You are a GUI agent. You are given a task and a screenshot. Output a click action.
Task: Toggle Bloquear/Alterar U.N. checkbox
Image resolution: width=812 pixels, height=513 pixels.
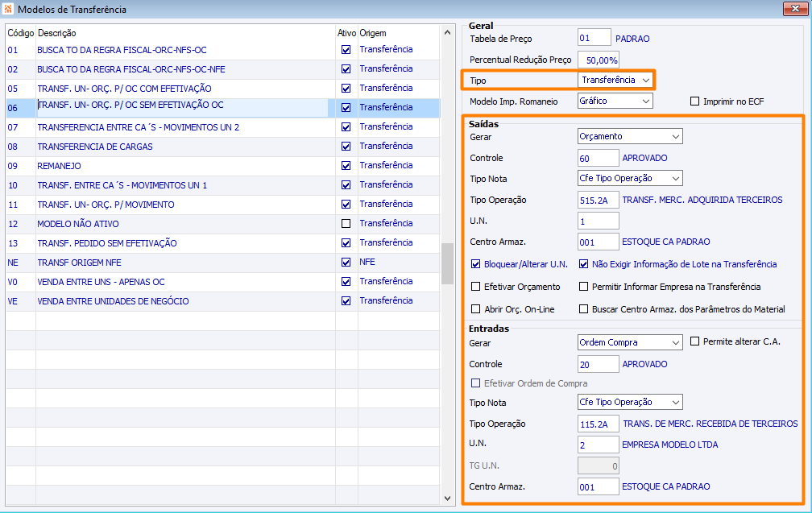[x=475, y=264]
